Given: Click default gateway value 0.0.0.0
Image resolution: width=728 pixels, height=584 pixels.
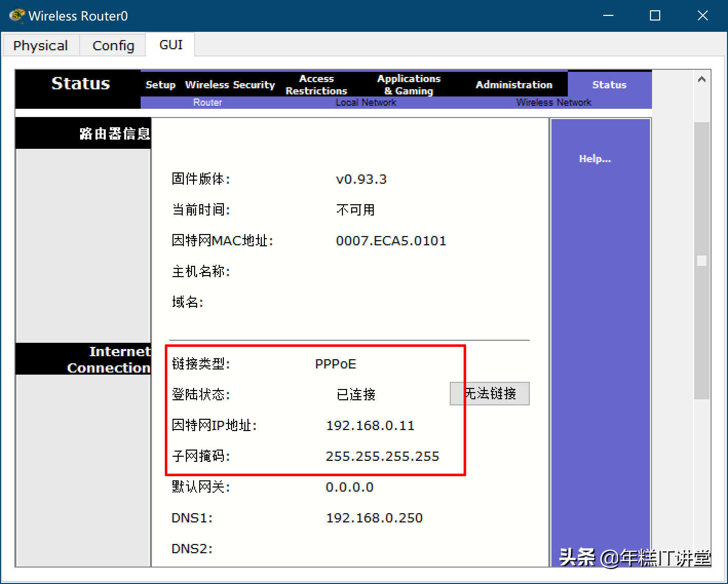Looking at the screenshot, I should (350, 487).
